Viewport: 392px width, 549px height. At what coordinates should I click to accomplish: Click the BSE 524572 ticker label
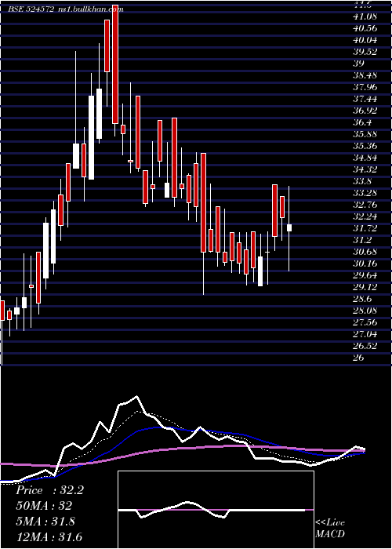pos(31,9)
